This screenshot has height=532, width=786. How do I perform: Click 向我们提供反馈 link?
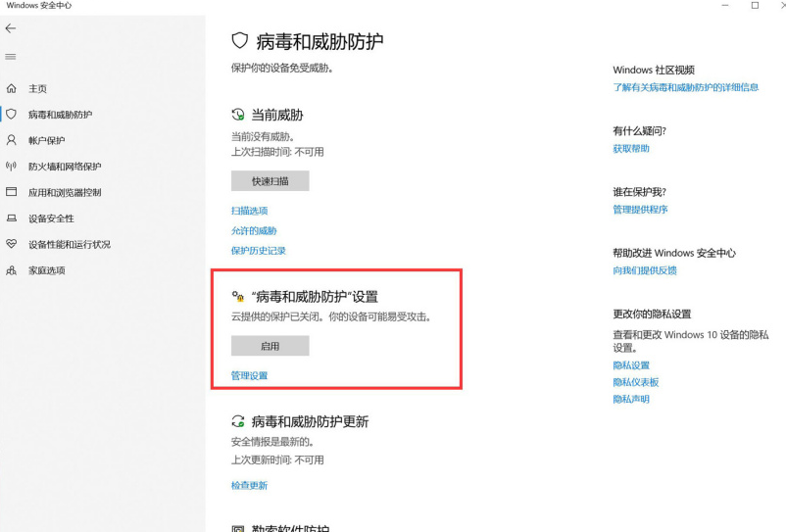click(x=645, y=271)
